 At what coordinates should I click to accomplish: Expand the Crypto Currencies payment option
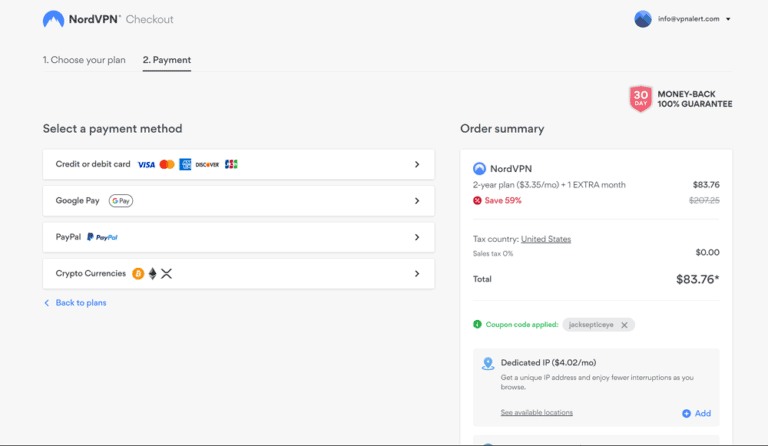[416, 274]
